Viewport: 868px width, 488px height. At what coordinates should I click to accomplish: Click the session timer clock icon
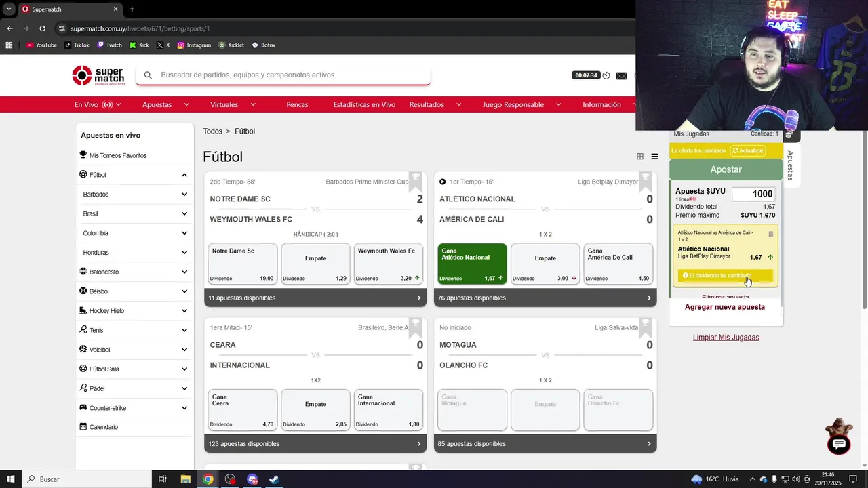point(607,75)
